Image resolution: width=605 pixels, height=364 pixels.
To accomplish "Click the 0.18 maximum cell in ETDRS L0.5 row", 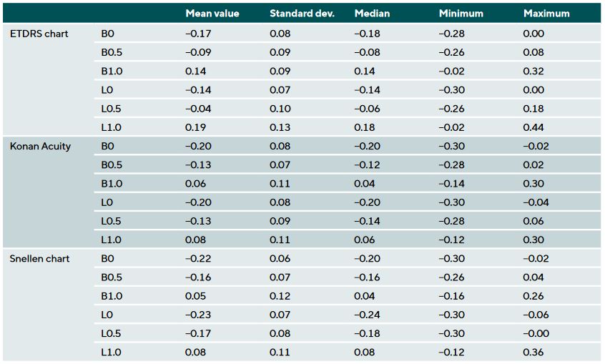I will pyautogui.click(x=533, y=109).
